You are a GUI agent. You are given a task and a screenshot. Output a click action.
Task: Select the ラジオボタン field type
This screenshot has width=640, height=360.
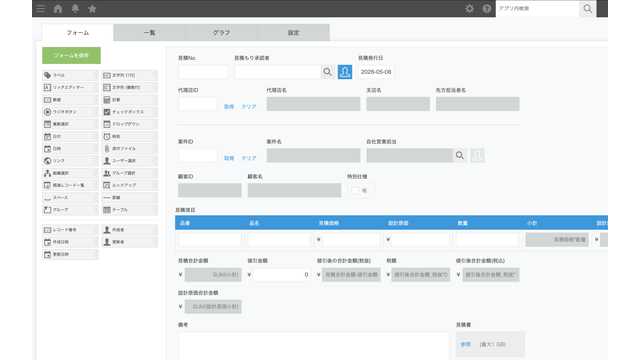click(x=70, y=112)
